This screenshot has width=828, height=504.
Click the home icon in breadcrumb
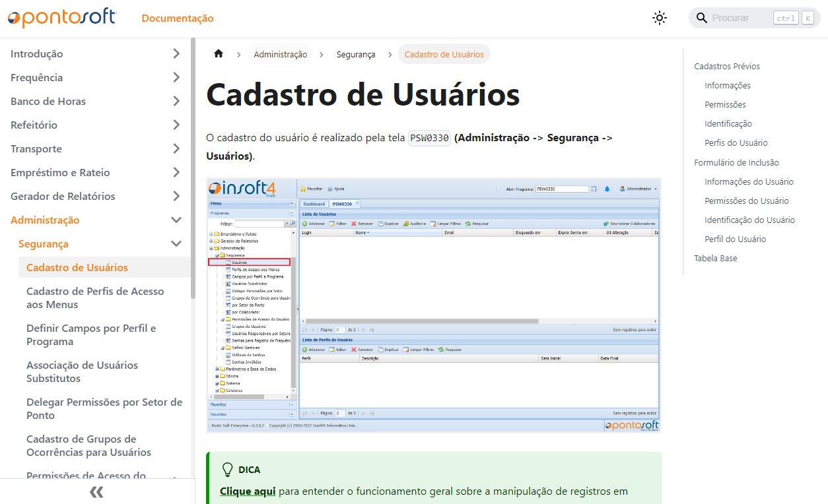[219, 54]
